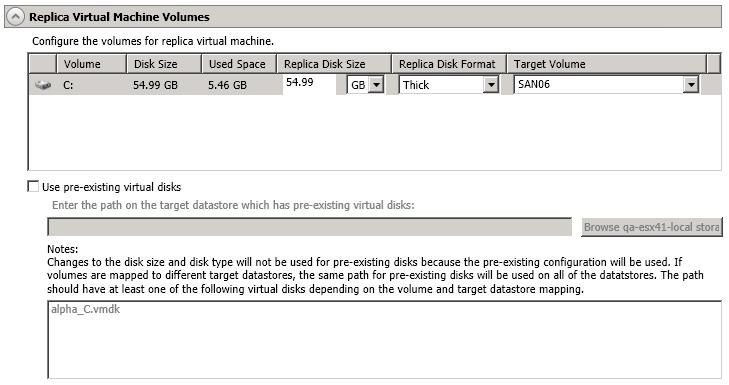Click the Used Space column header
Screen dimensions: 729x385
239,64
